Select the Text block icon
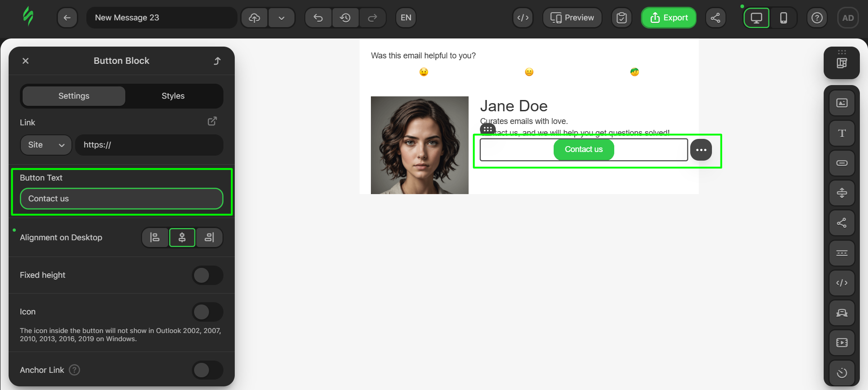Viewport: 868px width, 390px height. pyautogui.click(x=842, y=133)
